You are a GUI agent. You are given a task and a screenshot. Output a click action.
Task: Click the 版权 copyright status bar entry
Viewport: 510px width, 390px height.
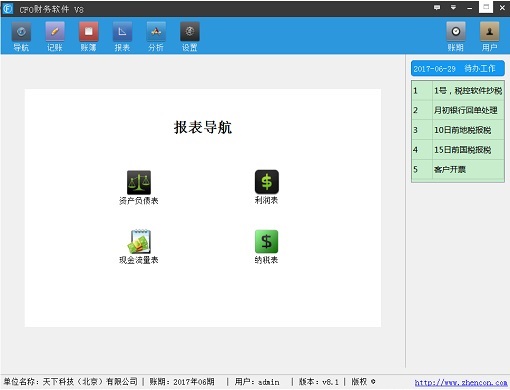point(363,382)
